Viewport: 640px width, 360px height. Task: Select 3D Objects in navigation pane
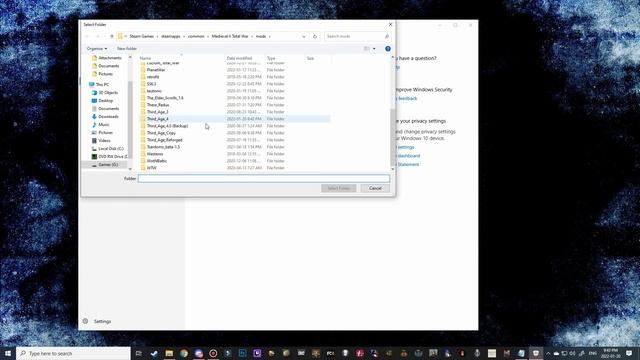tap(108, 93)
